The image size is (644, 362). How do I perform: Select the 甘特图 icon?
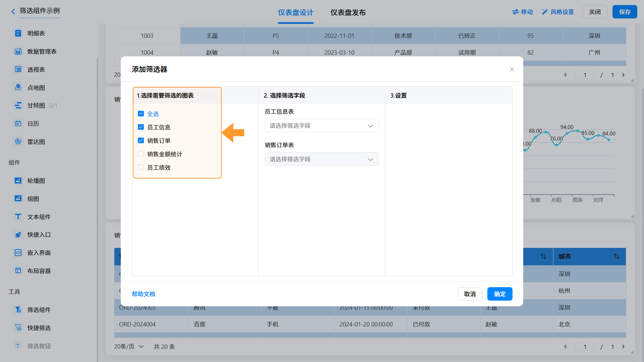tap(18, 106)
